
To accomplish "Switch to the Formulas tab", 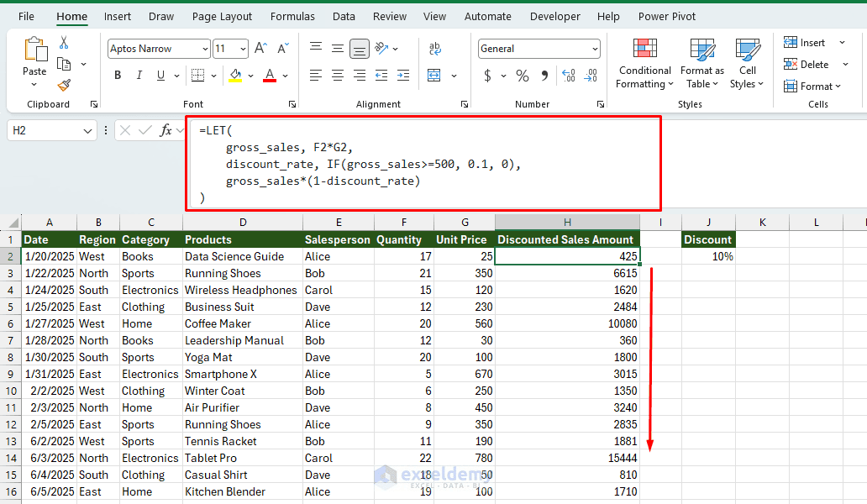I will point(292,17).
